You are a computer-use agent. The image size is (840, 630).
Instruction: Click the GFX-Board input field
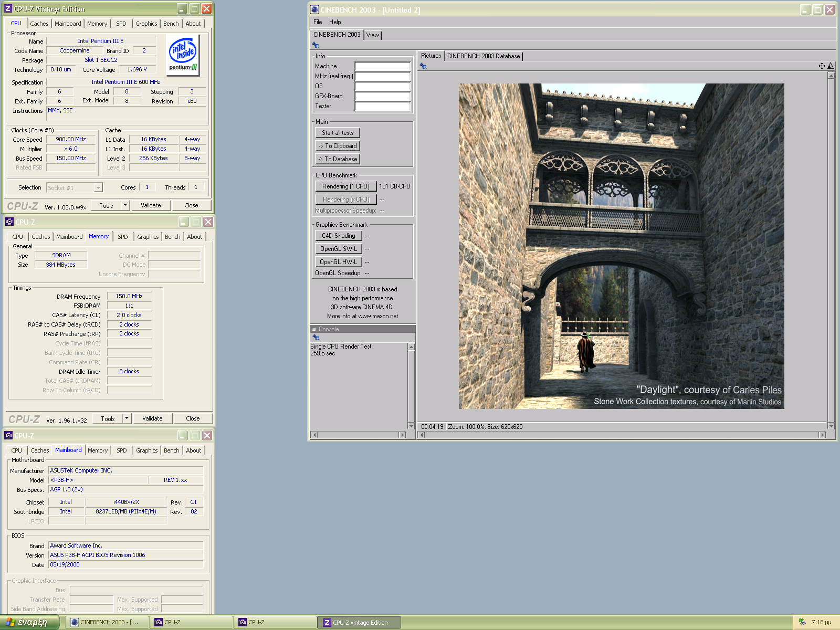coord(382,96)
